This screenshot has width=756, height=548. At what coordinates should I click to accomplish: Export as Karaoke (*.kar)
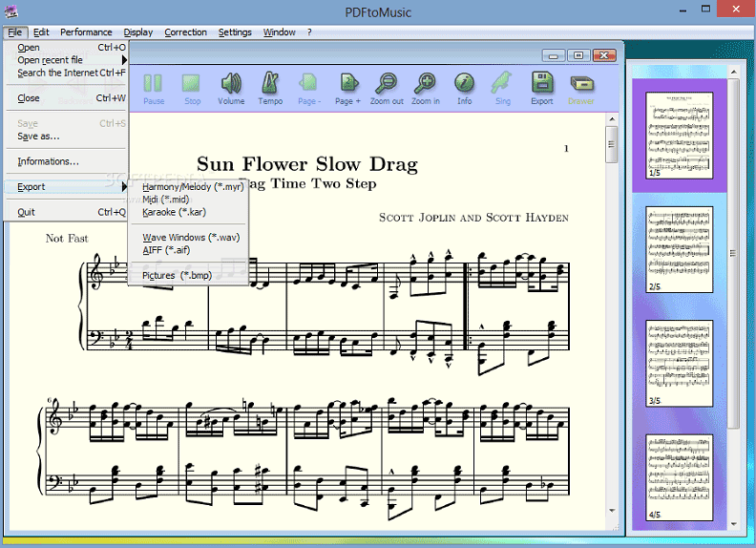pos(188,212)
